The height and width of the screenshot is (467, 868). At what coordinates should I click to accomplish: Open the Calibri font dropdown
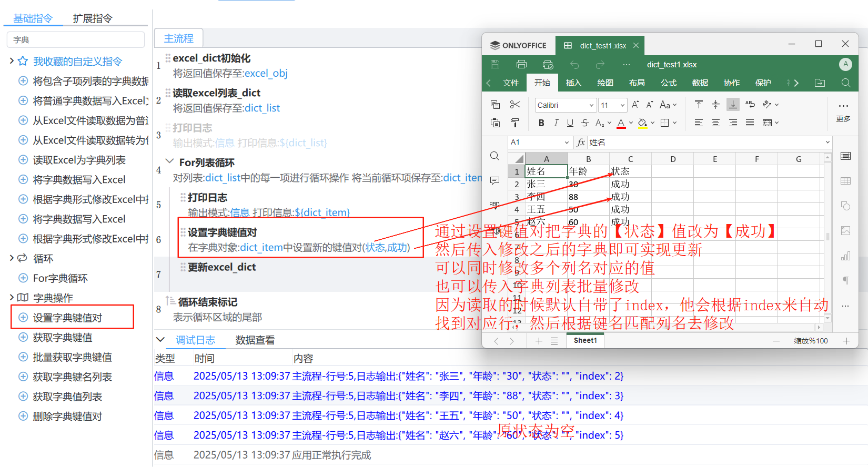pyautogui.click(x=566, y=105)
